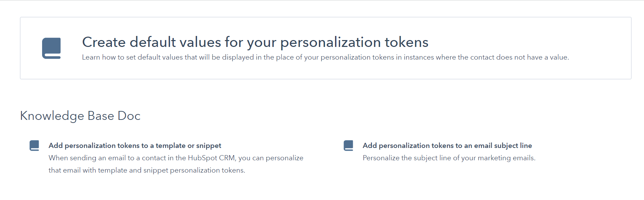This screenshot has height=200, width=644.
Task: Click the word 'Knowledge' in the section heading
Action: tap(52, 116)
